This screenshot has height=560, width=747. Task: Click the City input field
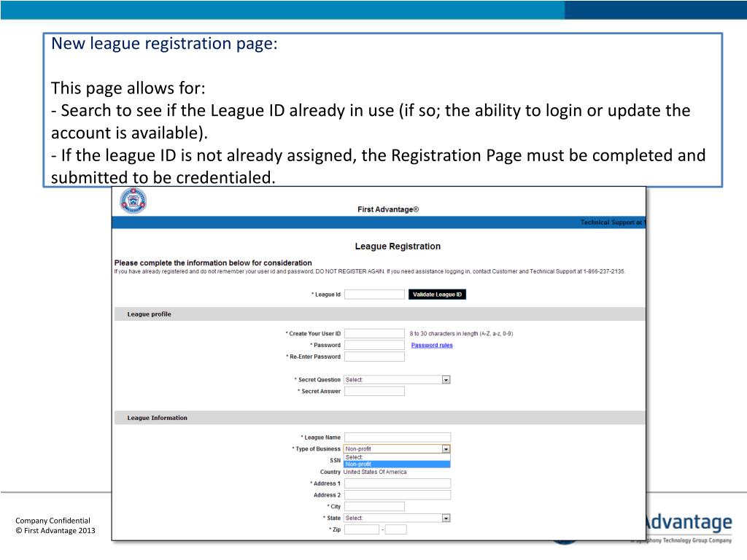[374, 506]
